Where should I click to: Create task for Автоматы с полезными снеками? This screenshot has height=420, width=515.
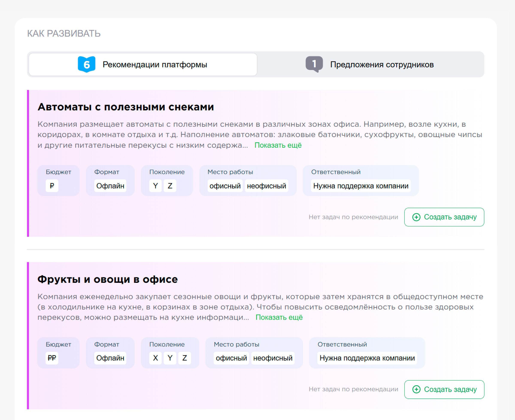tap(444, 217)
